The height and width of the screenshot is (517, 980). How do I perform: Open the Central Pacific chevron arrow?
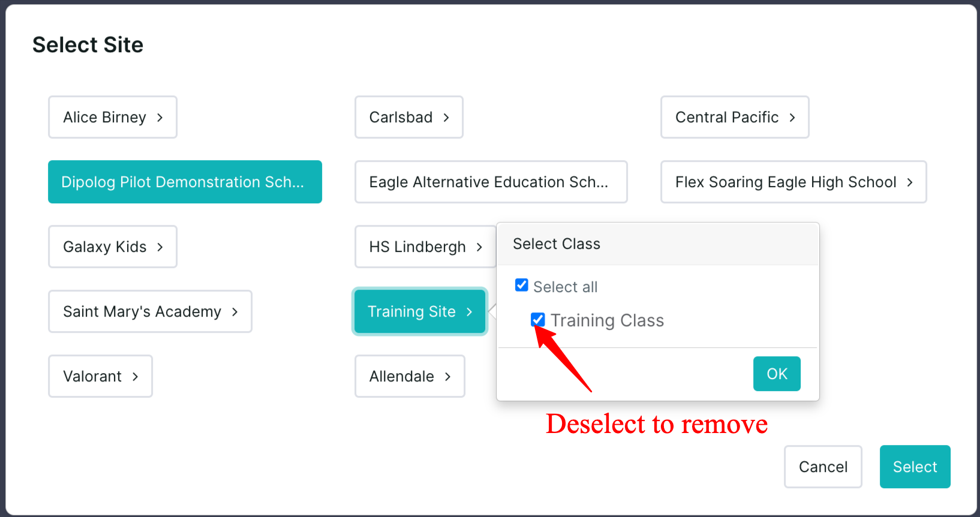(792, 118)
